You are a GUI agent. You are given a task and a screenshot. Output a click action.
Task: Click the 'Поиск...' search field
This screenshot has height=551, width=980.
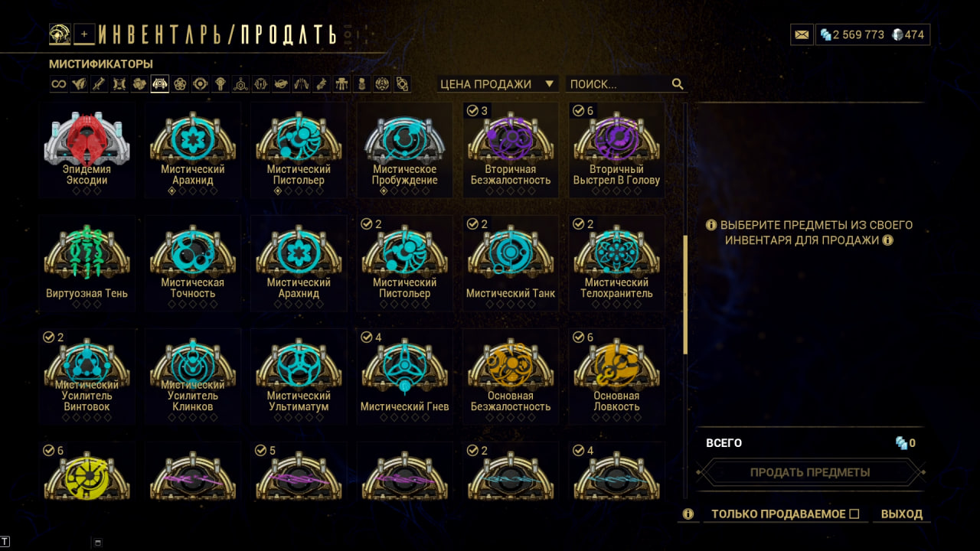619,84
